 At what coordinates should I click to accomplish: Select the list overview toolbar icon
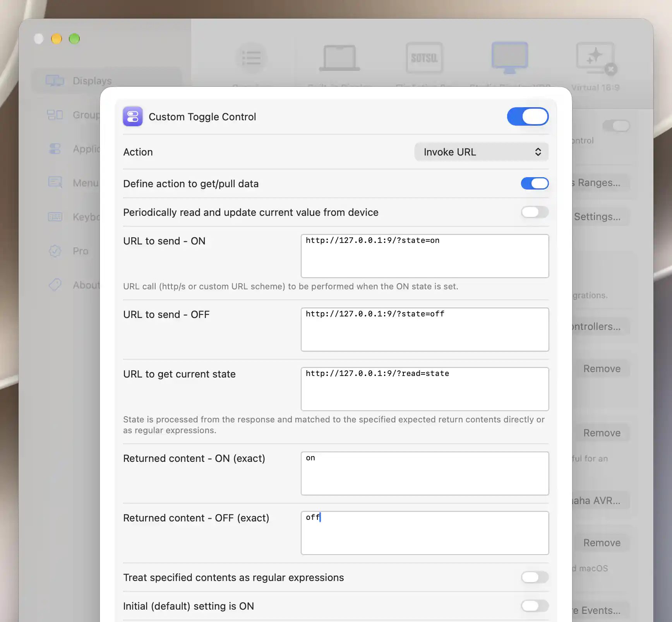pos(251,58)
